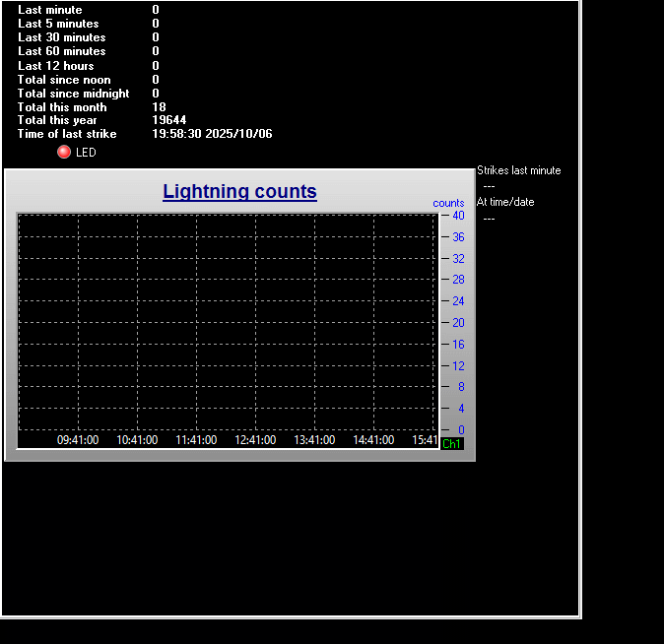Screen dimensions: 664x644
Task: Click the 40 value on counts axis
Action: pos(458,216)
